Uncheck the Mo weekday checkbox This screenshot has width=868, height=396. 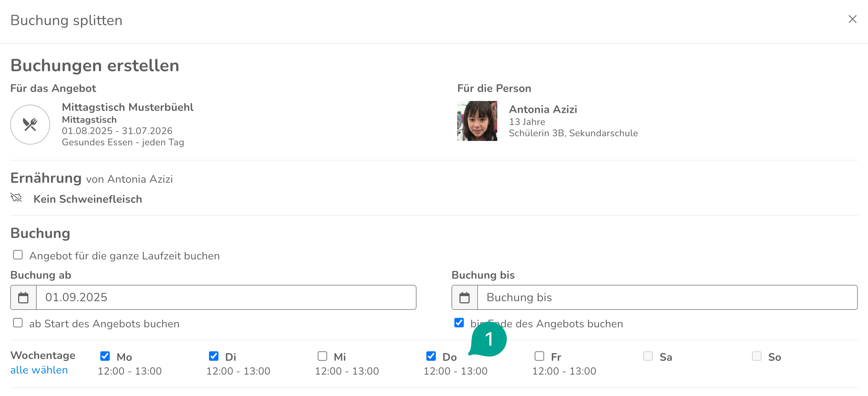tap(105, 356)
